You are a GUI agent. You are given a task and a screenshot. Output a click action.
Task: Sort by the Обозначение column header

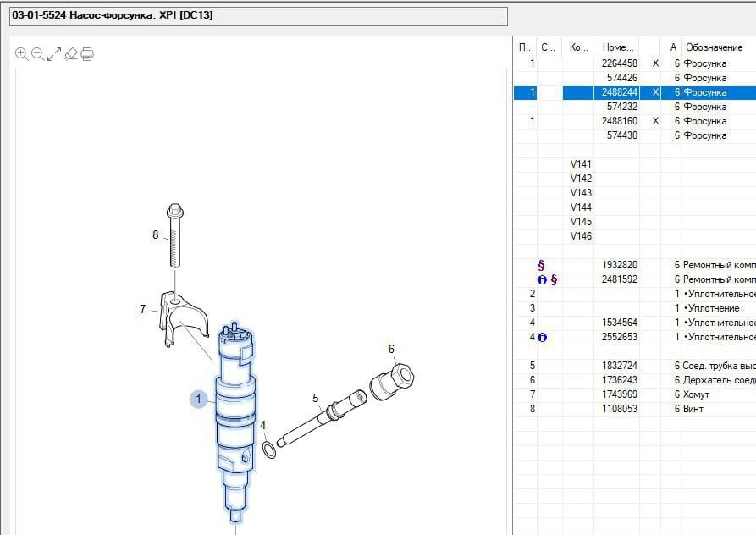714,47
